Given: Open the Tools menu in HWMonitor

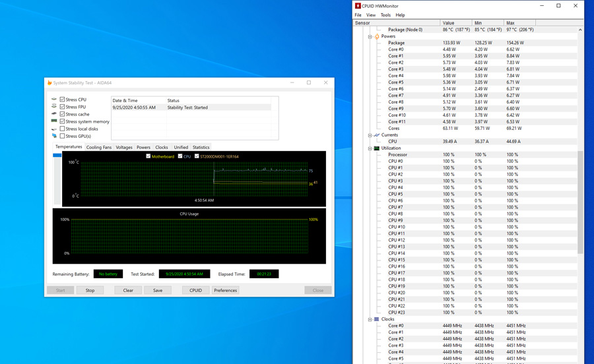Looking at the screenshot, I should click(385, 15).
